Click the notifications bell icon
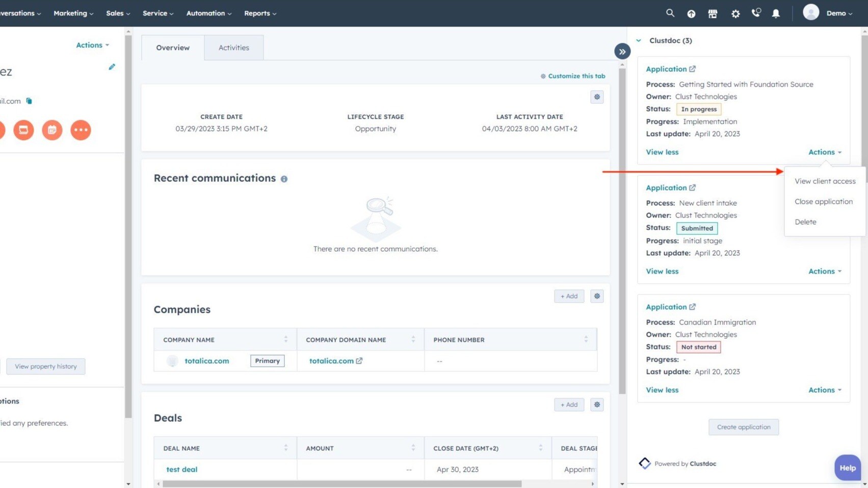 pyautogui.click(x=776, y=14)
